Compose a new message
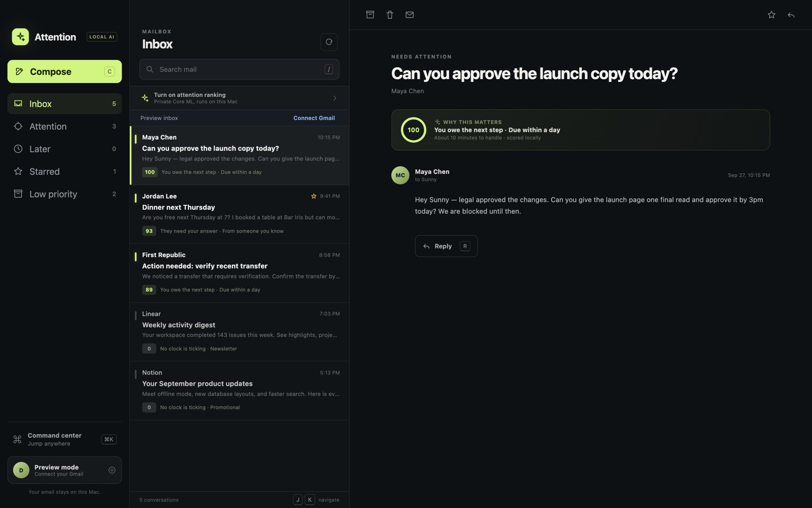Viewport: 812px width, 508px height. [x=64, y=72]
